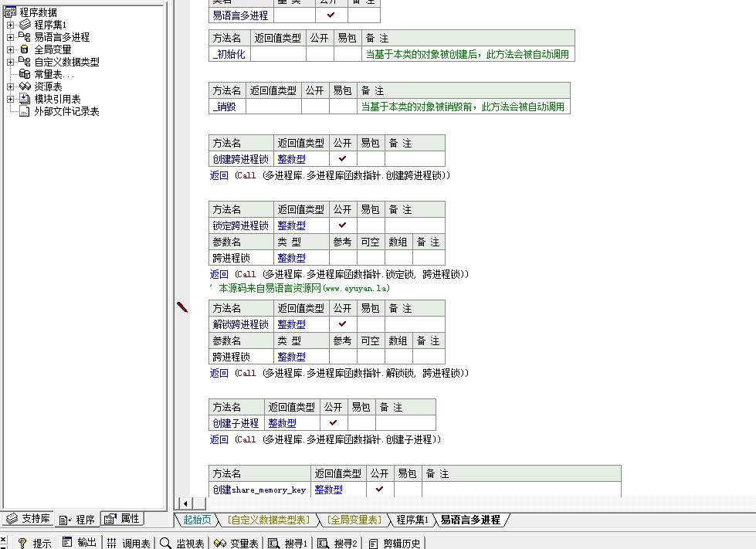Viewport: 756px width, 549px height.
Task: Click the red pencil marker in margin
Action: 182,307
